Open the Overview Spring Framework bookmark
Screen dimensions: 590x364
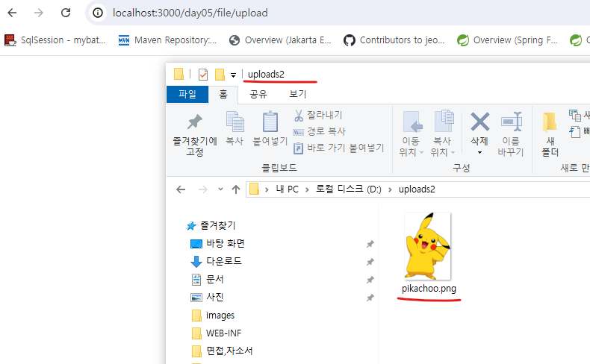coord(507,40)
